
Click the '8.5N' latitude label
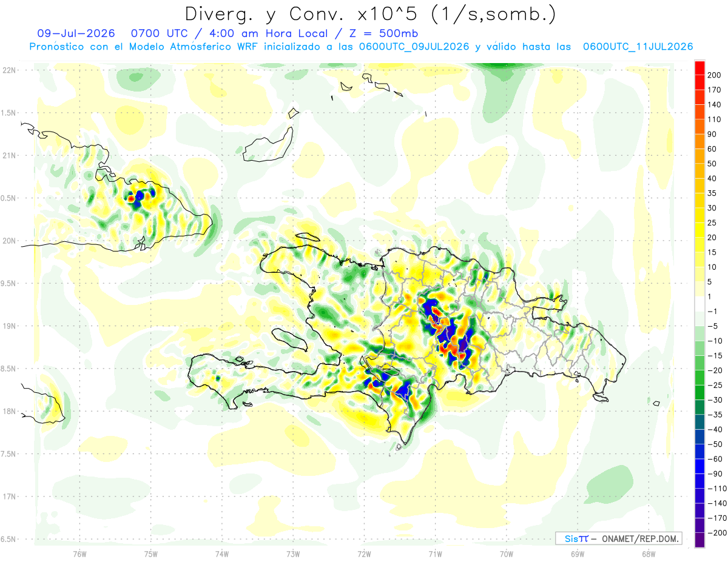coord(8,369)
